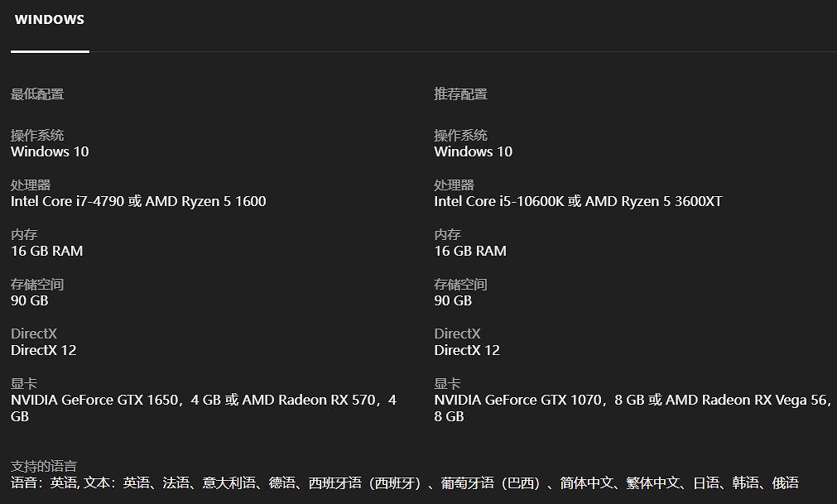This screenshot has height=504, width=837.
Task: Click 16 GB RAM in recommended column
Action: click(x=469, y=251)
